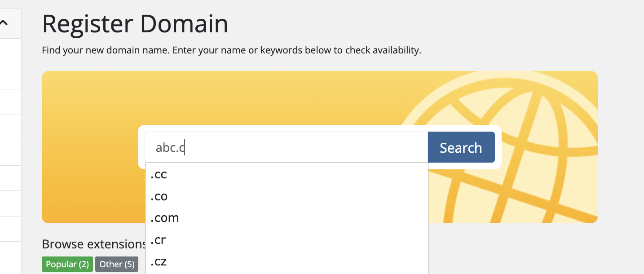
Task: Collapse the sidebar chevron arrow
Action: pos(4,22)
